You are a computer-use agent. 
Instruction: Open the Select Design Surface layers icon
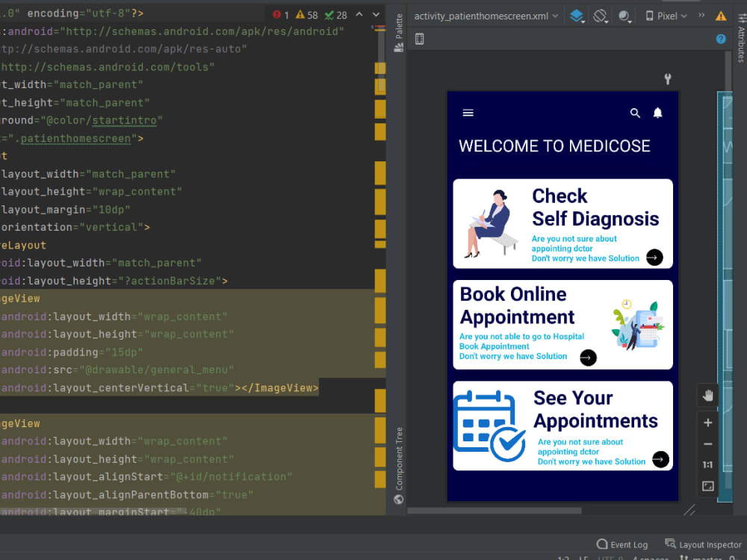coord(577,14)
